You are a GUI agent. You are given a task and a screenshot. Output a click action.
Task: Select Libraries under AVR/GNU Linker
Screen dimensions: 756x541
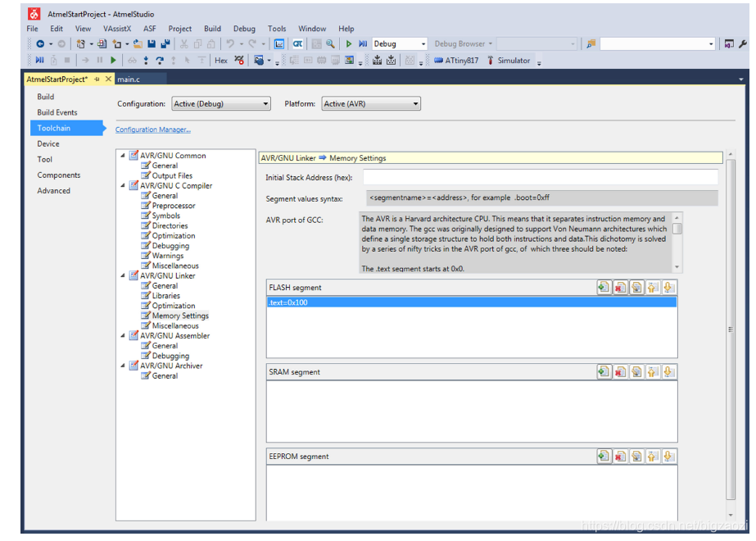click(165, 296)
